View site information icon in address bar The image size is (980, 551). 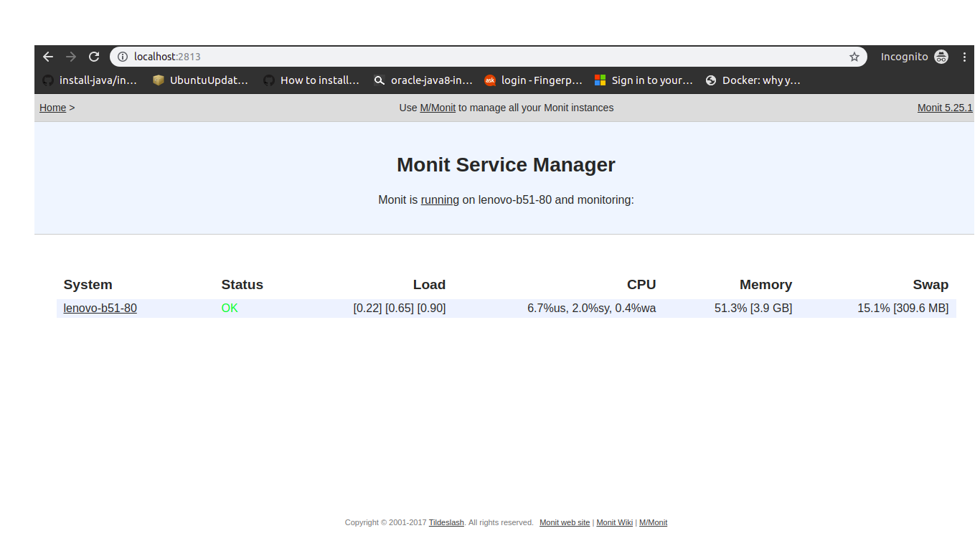tap(123, 57)
